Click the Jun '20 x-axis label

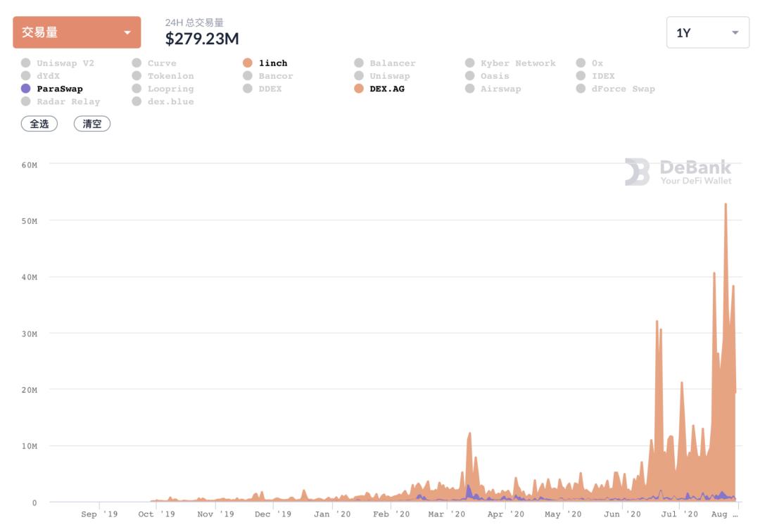click(x=622, y=514)
